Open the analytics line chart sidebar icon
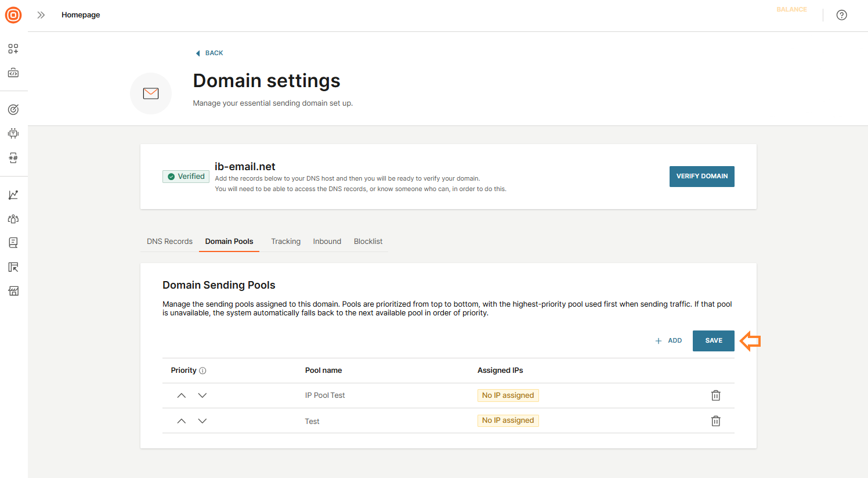 click(x=13, y=195)
